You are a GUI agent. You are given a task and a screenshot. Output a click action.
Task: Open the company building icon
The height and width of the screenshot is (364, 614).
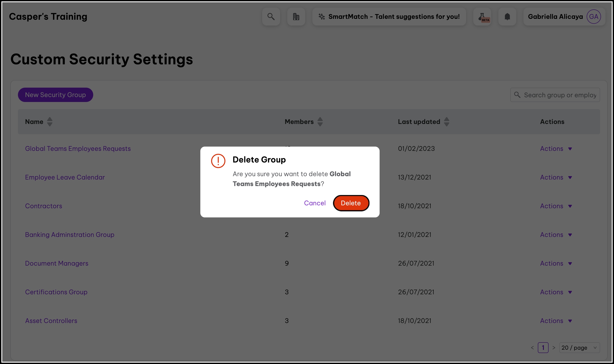(296, 16)
